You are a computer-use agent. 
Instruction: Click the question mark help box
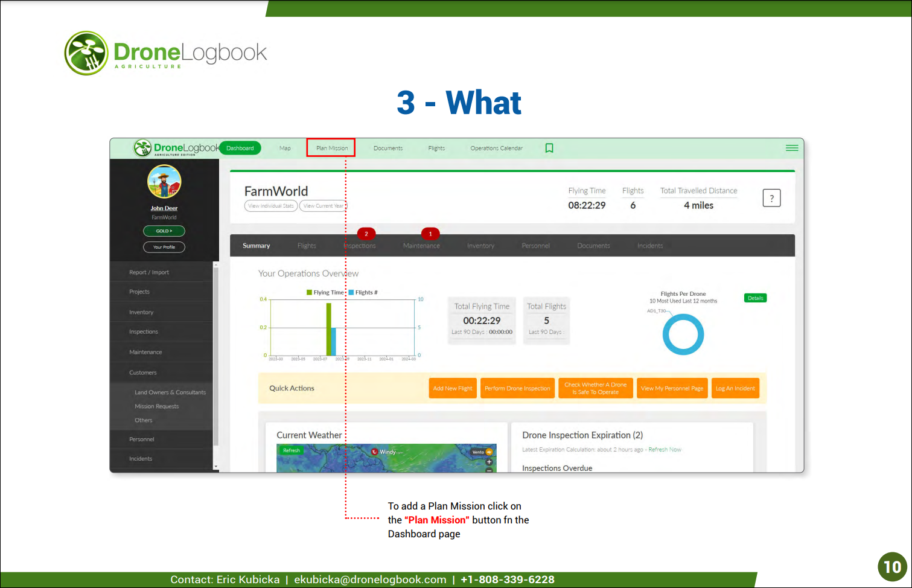click(771, 198)
